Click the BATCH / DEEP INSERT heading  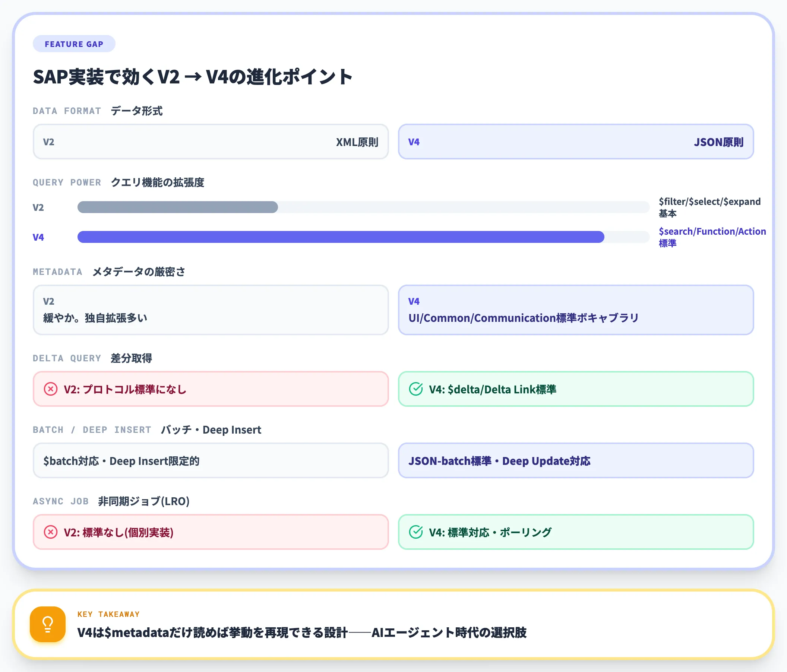coord(147,430)
